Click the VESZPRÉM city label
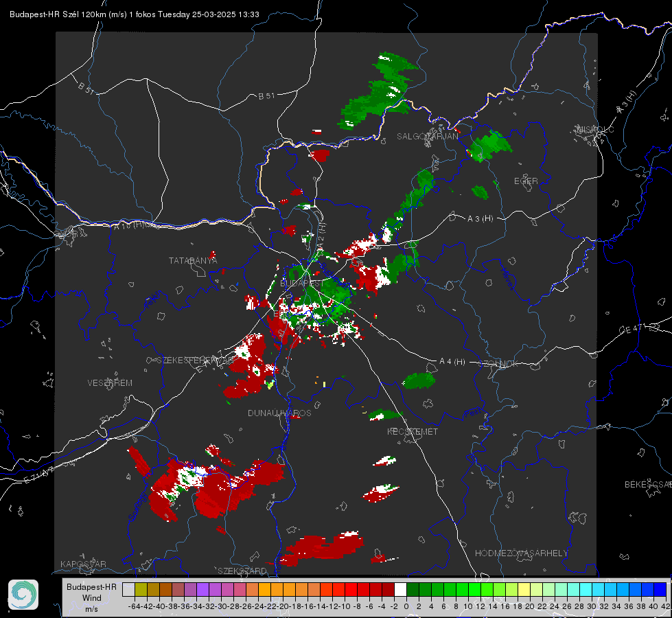This screenshot has height=618, width=672. pyautogui.click(x=110, y=383)
